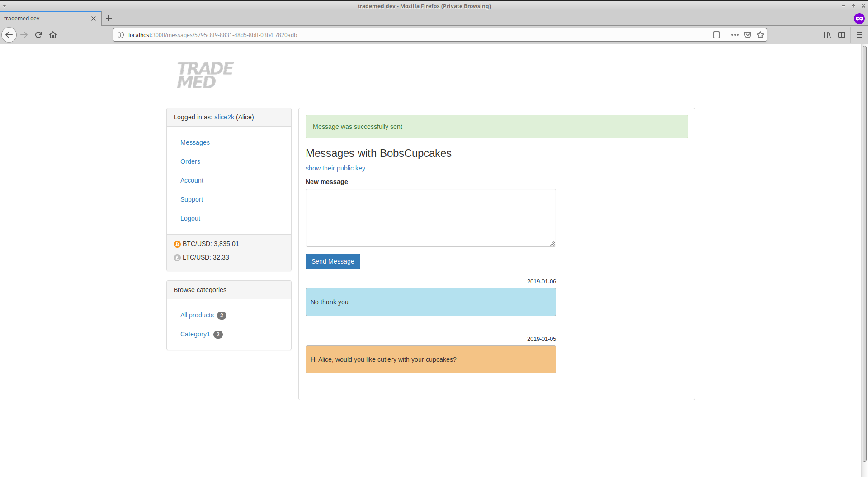The image size is (868, 477).
Task: Open page actions three-dot menu
Action: tap(735, 35)
